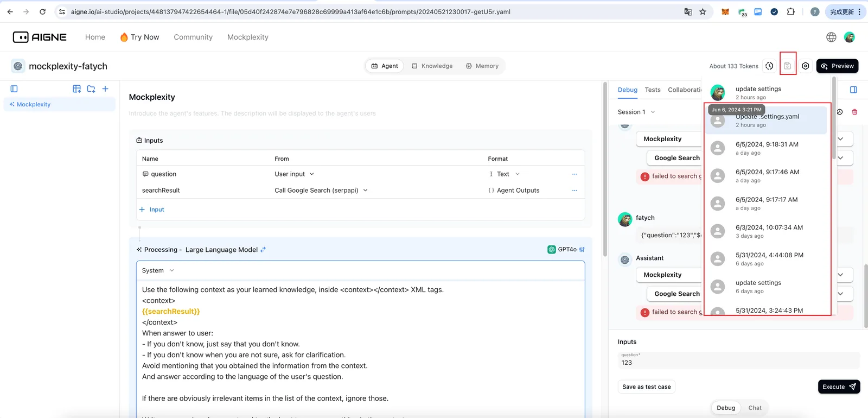
Task: Open the browser extensions puzzle menu
Action: click(790, 11)
